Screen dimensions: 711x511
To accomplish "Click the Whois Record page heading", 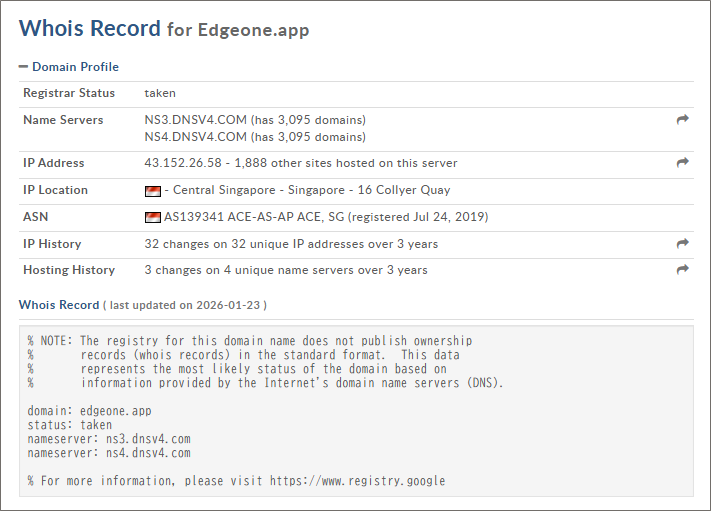I will point(89,28).
